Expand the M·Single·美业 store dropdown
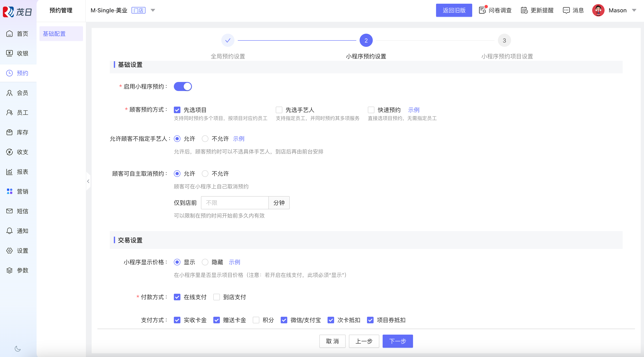 (x=153, y=10)
